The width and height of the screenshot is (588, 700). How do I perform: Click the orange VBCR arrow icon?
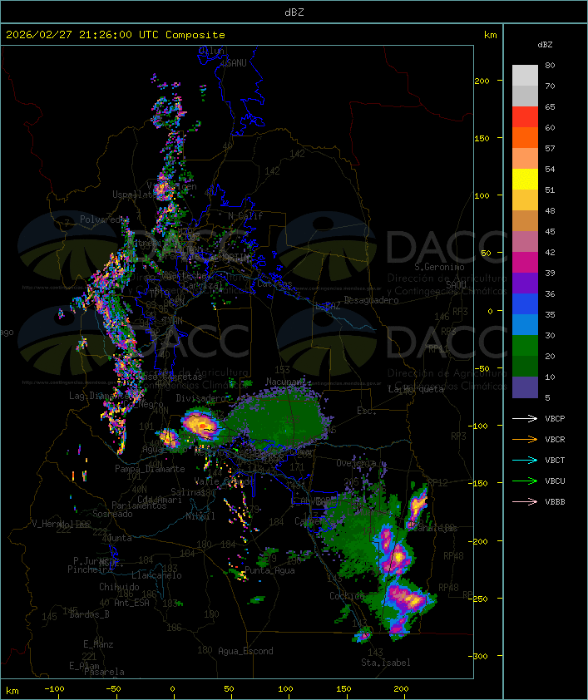(525, 439)
